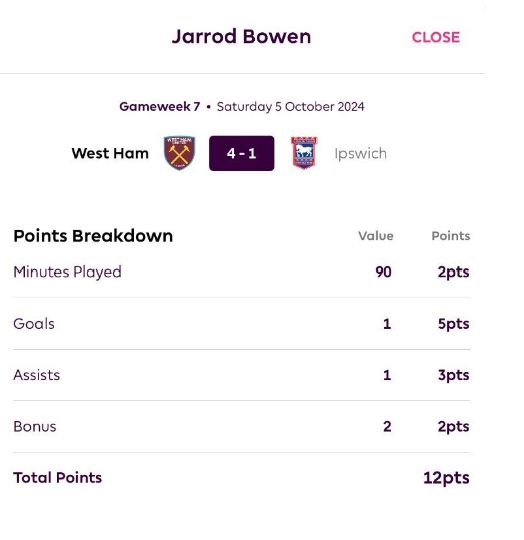Click the Saturday 5 October 2024 date
Screen dimensions: 524x540
(x=291, y=107)
